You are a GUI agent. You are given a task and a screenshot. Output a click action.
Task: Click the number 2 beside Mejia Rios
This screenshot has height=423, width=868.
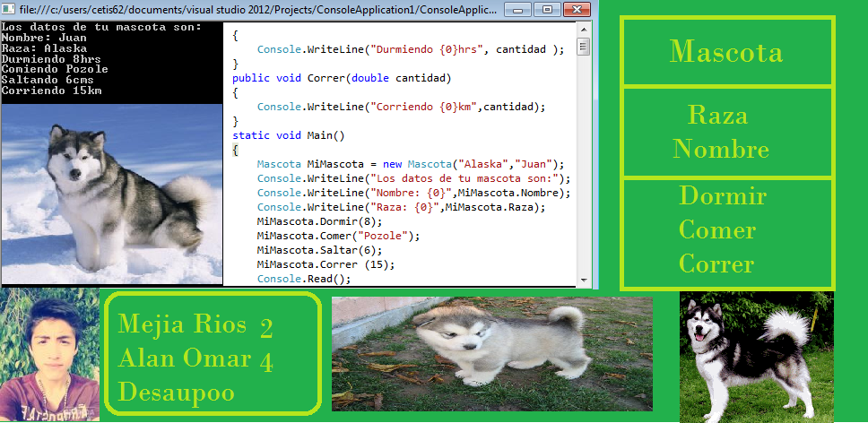266,328
